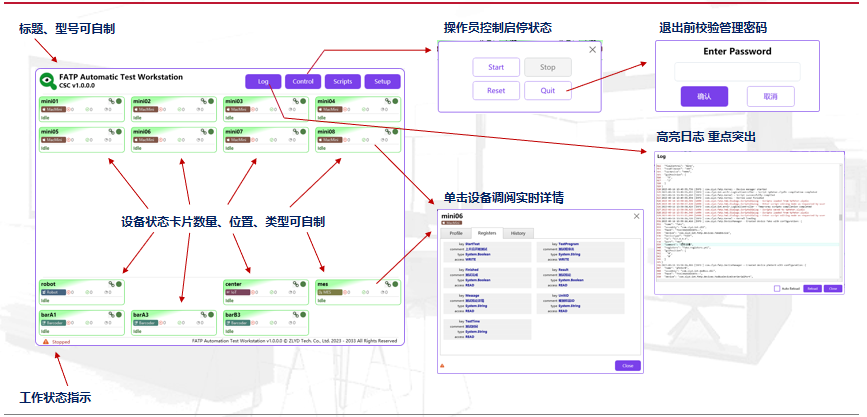Click the copyright footer text of the workstation
Screen dimensions: 867x417
tap(294, 341)
